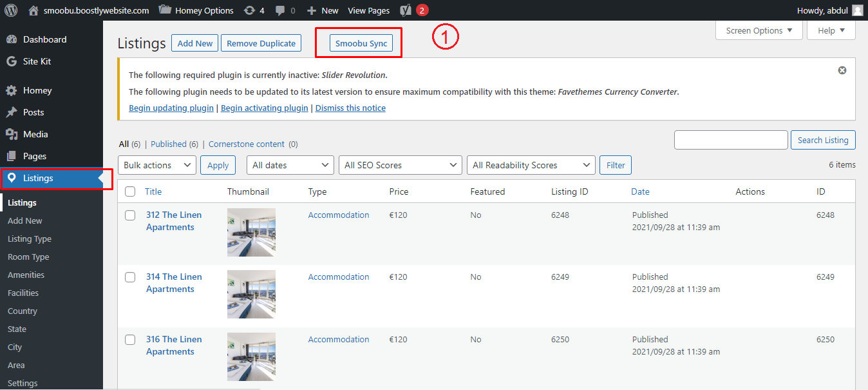Open the All Readability Scores dropdown
Screen dimensions: 868x390
pyautogui.click(x=531, y=165)
